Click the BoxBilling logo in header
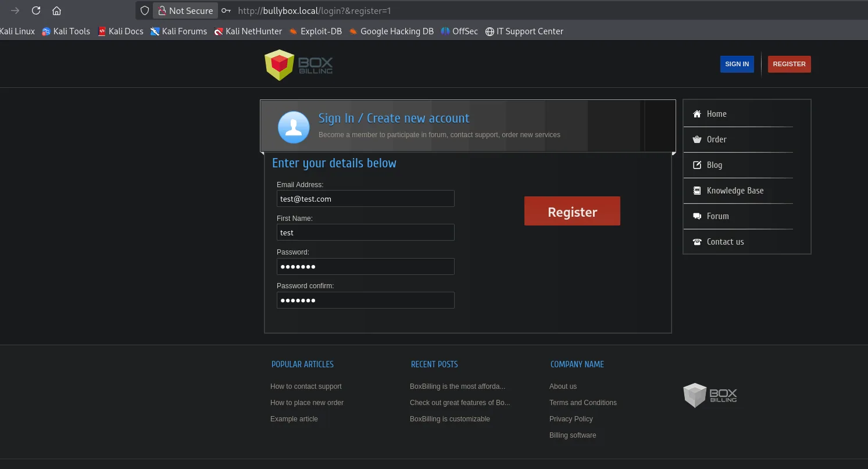The width and height of the screenshot is (868, 469). pos(298,65)
